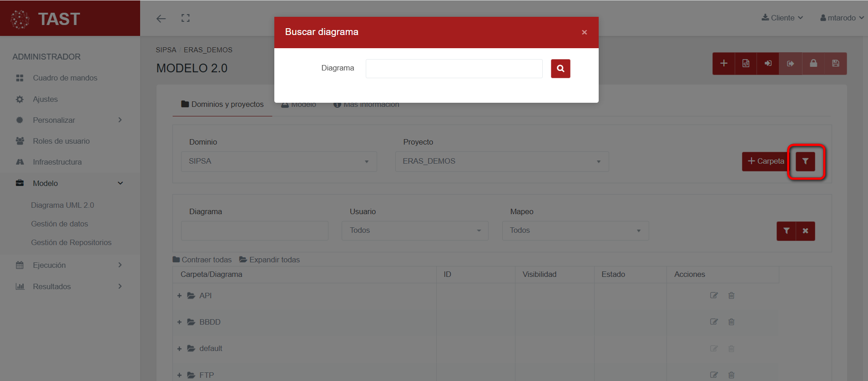Click the magnifier search button in Buscar diagrama

tap(560, 69)
